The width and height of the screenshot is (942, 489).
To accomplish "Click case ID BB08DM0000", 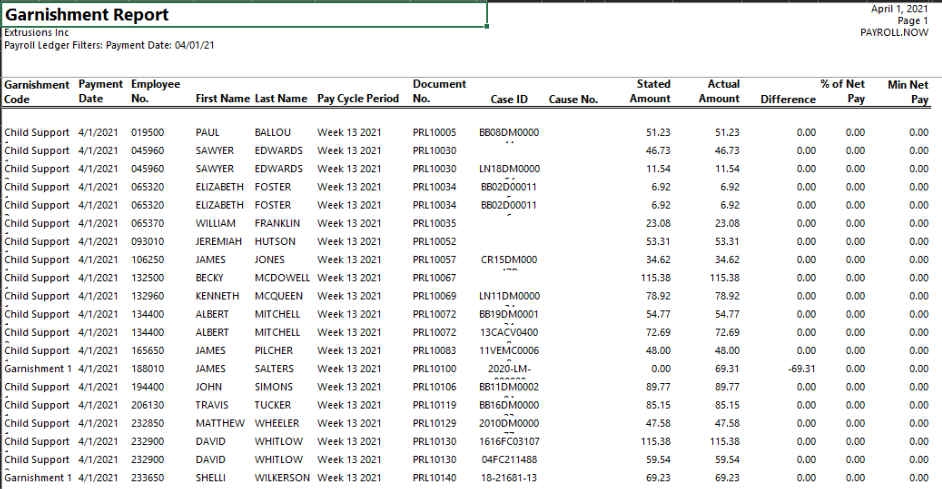I will click(509, 132).
